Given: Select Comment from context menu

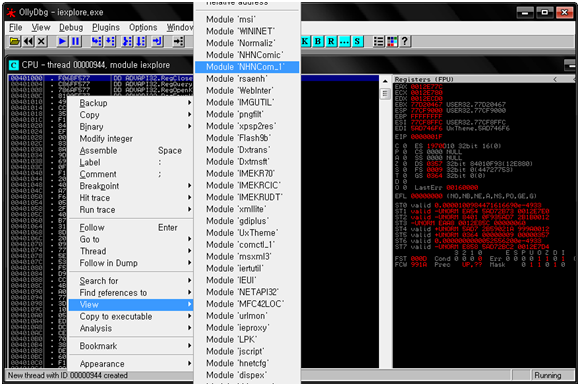Looking at the screenshot, I should coord(131,174).
